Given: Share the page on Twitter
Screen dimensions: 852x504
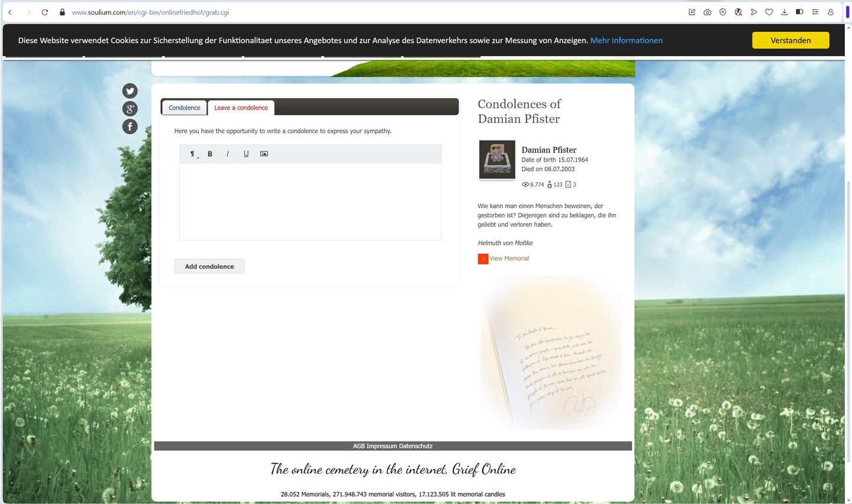Looking at the screenshot, I should [130, 91].
